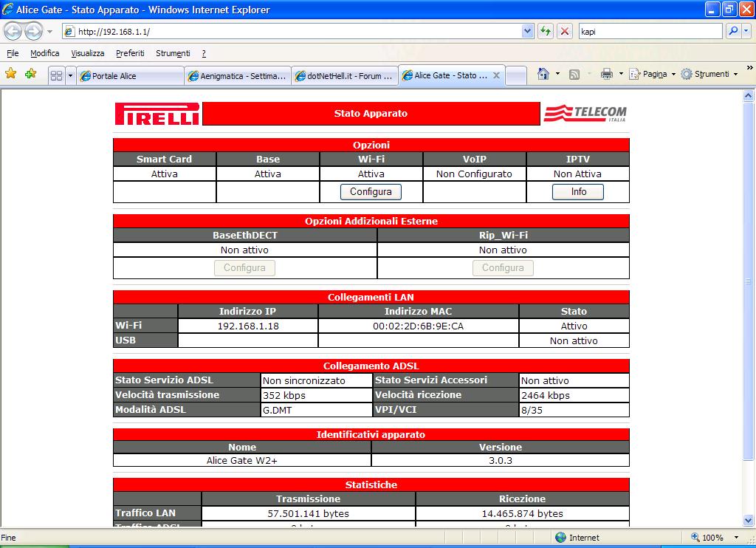Expand the address bar URL history dropdown
756x548 pixels.
click(x=527, y=31)
